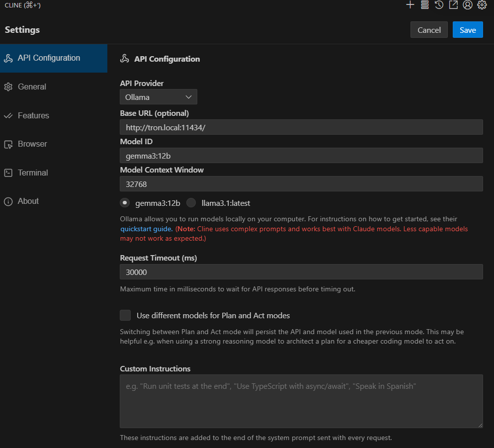Image resolution: width=494 pixels, height=448 pixels.
Task: Click the "Maximum time in milliseconds" help text
Action: pos(238,289)
